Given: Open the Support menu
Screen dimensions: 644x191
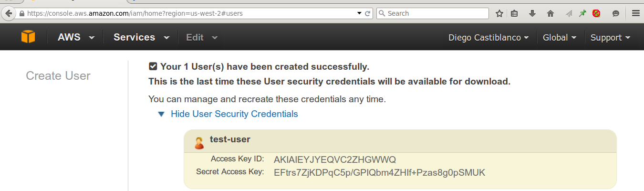Looking at the screenshot, I should coord(611,37).
